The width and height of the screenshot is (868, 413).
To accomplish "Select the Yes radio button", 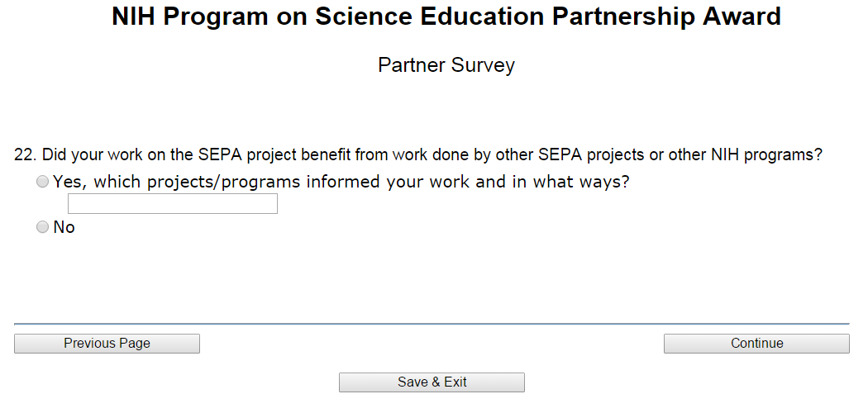I will coord(43,183).
